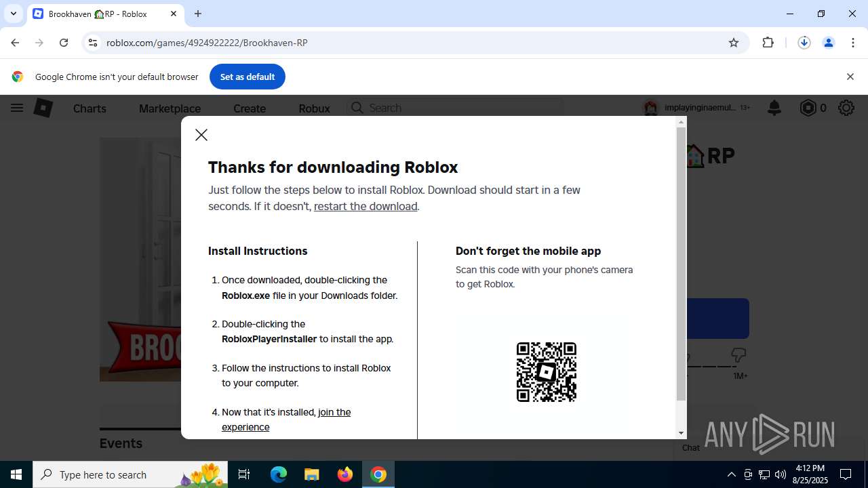Viewport: 868px width, 488px height.
Task: Close the Thanks for downloading Roblox dialog
Action: [201, 135]
